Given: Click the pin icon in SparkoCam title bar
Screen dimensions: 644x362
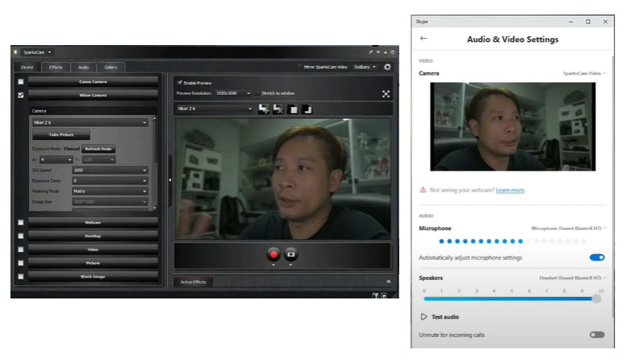Looking at the screenshot, I should [371, 52].
